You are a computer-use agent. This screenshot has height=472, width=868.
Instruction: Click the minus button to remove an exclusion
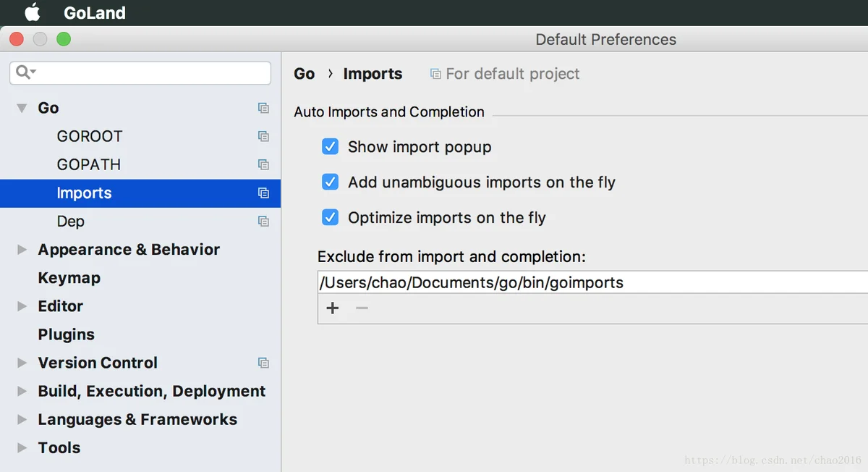(362, 308)
